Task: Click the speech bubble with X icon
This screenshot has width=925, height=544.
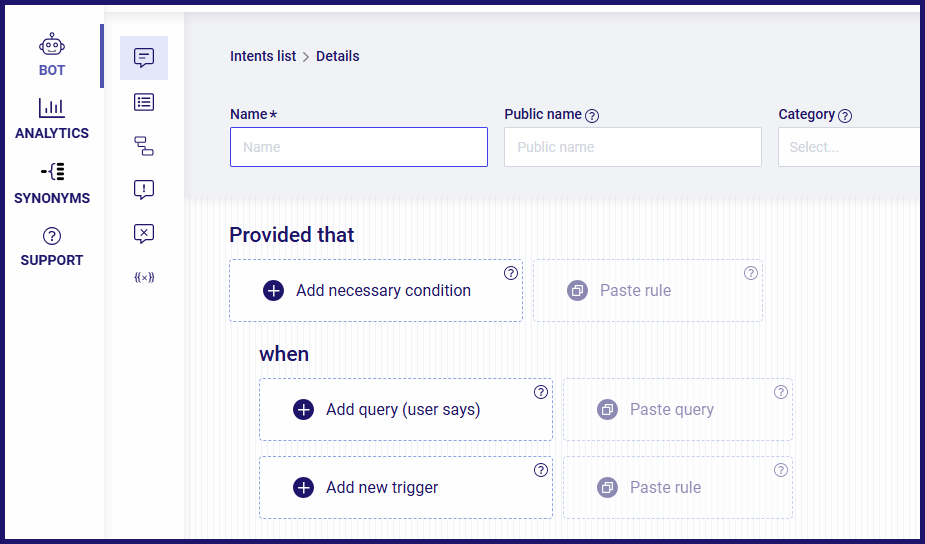Action: pos(144,234)
